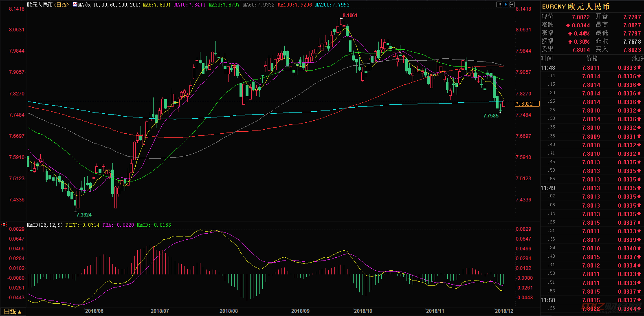Click the MA(5,10,30,60,100,200) parameters label
Viewport: 644px width, 316px height.
[109, 5]
